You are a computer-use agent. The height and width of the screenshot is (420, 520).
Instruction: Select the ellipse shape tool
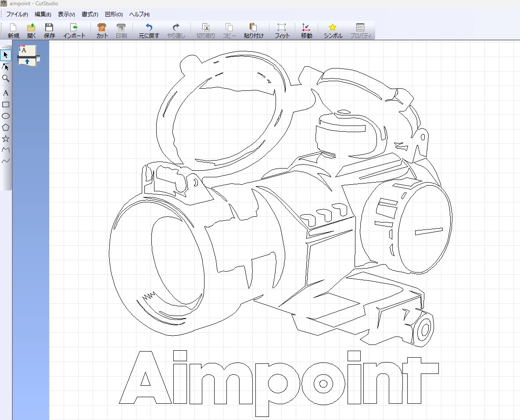[6, 116]
